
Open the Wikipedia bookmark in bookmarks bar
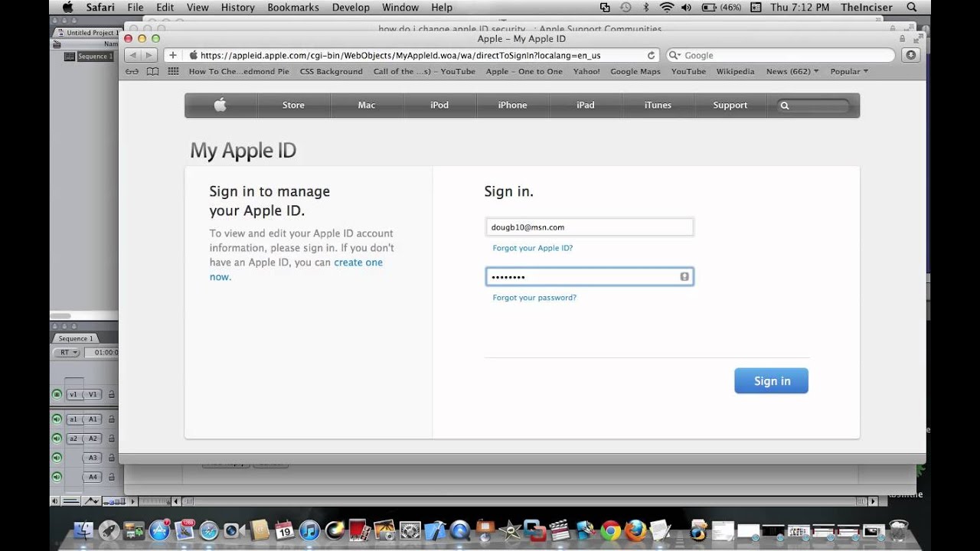[735, 71]
